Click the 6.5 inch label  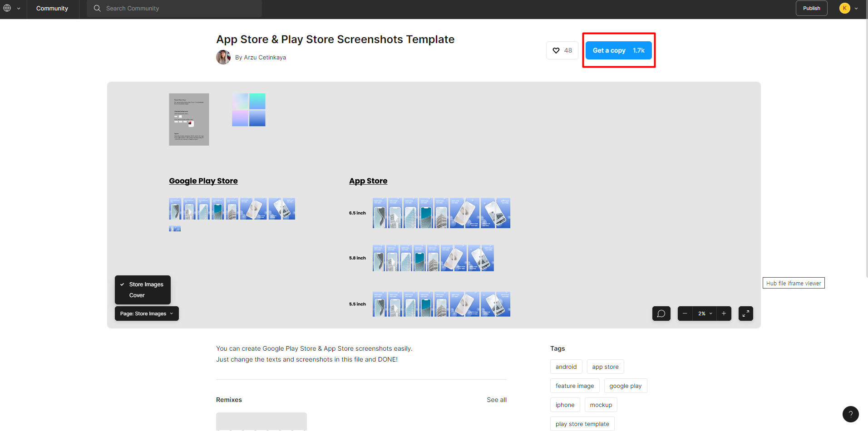coord(357,213)
